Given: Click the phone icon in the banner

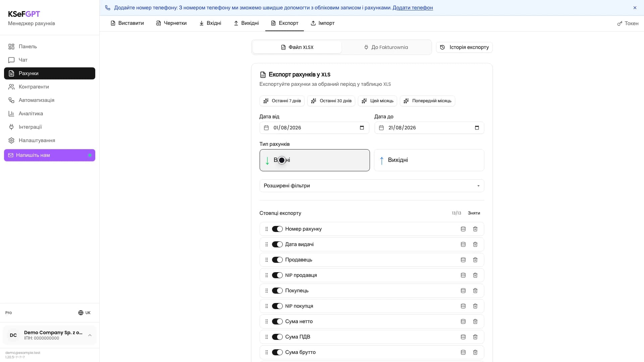Looking at the screenshot, I should point(108,8).
